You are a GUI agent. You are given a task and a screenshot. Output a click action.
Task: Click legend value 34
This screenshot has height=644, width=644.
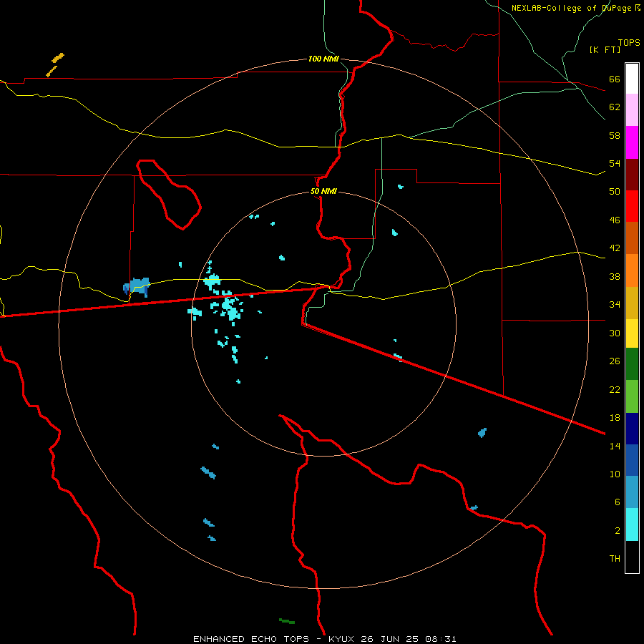(615, 305)
